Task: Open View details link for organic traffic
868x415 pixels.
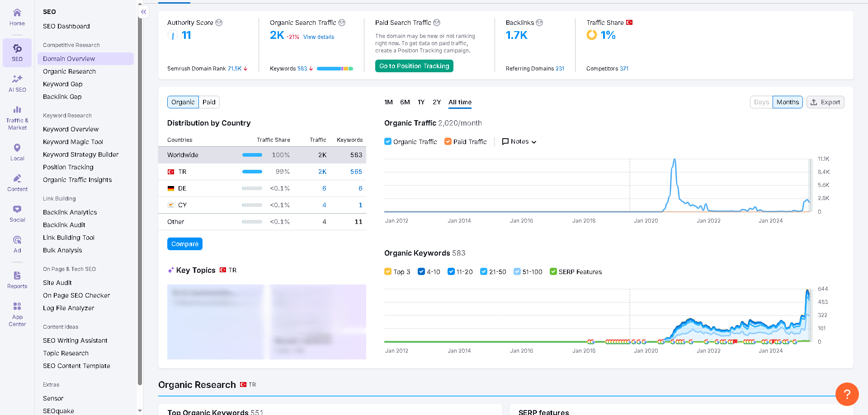Action: (319, 37)
